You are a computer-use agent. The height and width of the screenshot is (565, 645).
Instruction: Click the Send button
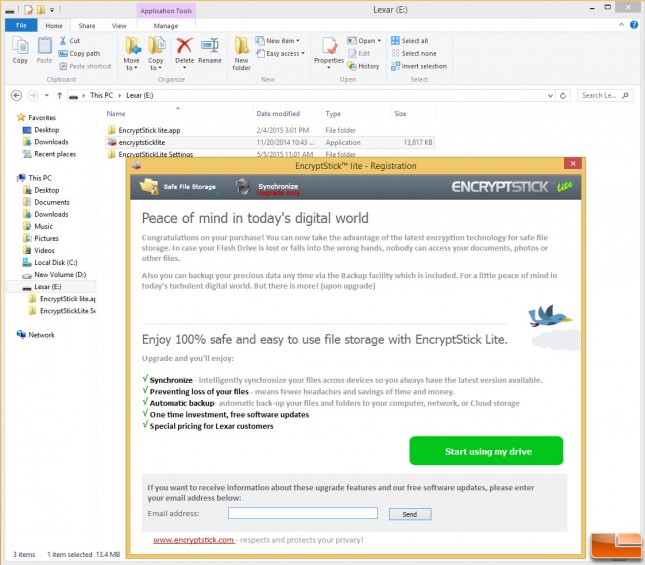[410, 514]
